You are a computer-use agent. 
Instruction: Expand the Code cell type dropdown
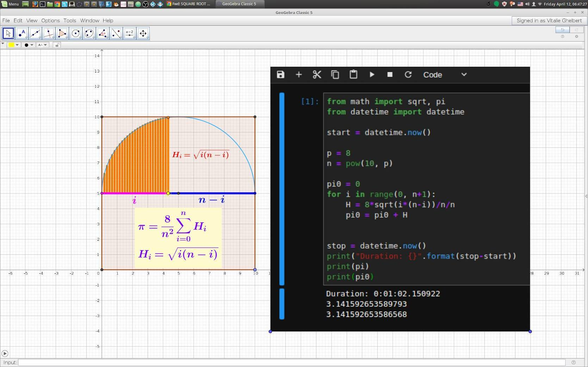tap(464, 75)
